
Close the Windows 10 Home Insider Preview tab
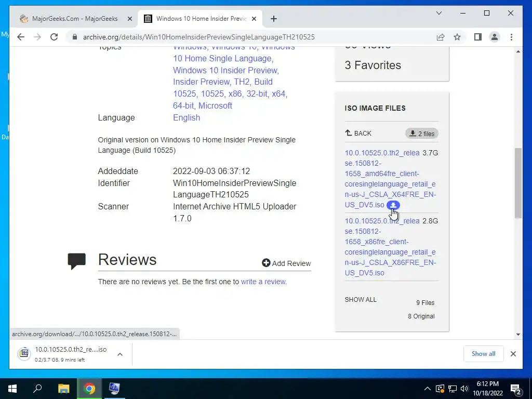(254, 19)
